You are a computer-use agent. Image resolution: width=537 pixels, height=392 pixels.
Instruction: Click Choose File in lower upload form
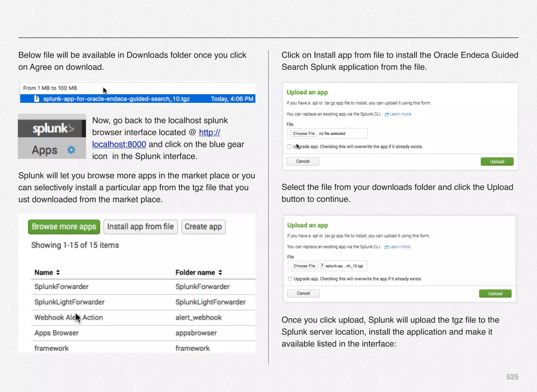304,266
